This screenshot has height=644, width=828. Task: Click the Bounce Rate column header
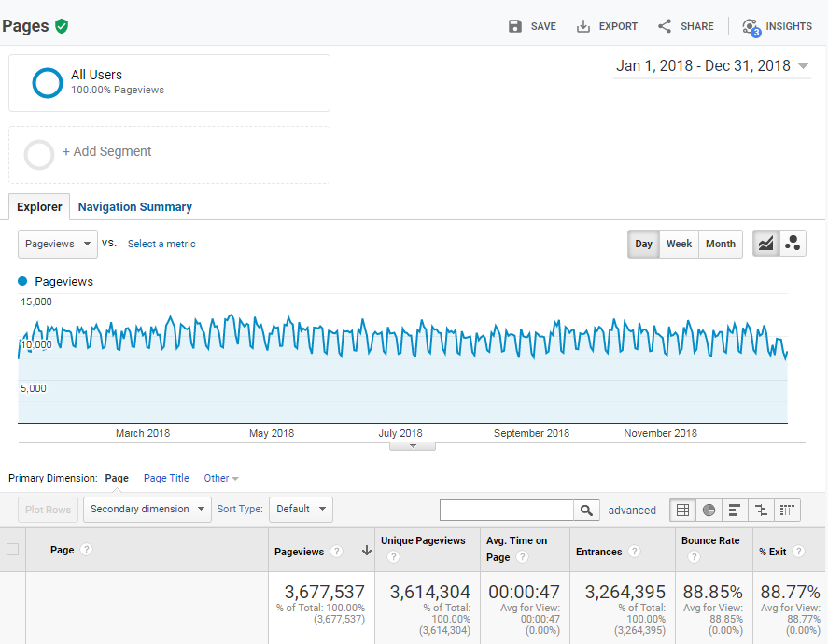click(710, 540)
